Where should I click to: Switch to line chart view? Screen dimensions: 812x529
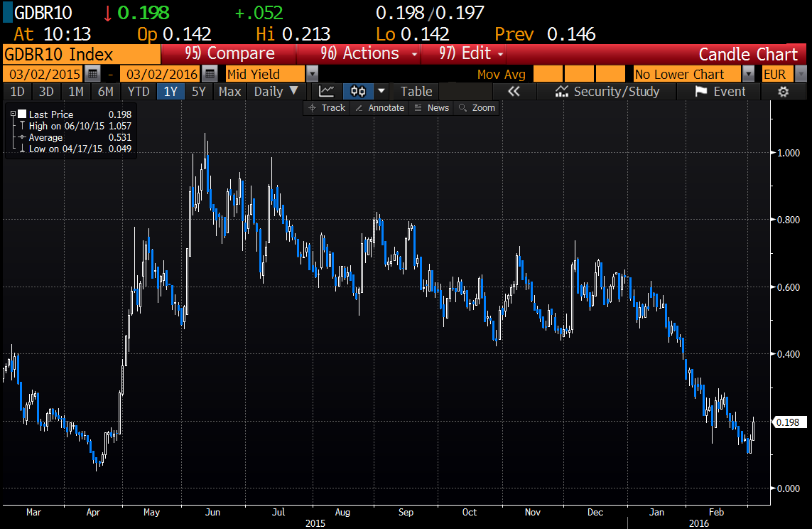[327, 91]
